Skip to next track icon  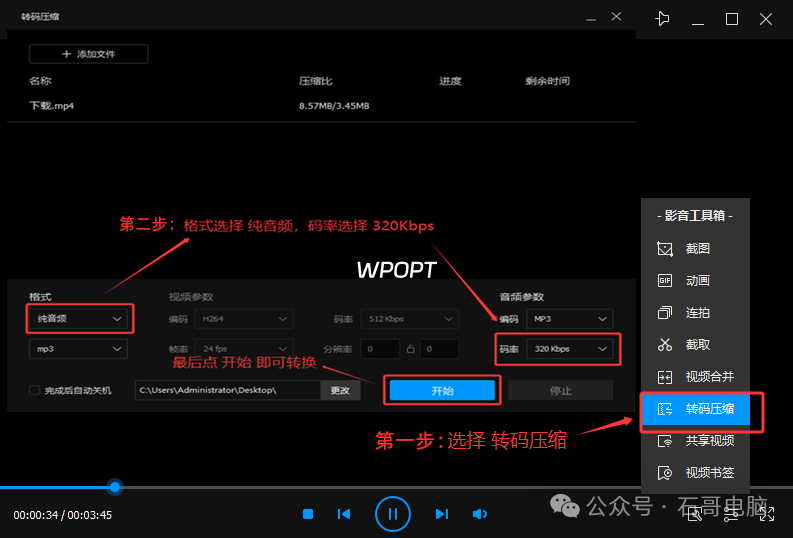441,514
